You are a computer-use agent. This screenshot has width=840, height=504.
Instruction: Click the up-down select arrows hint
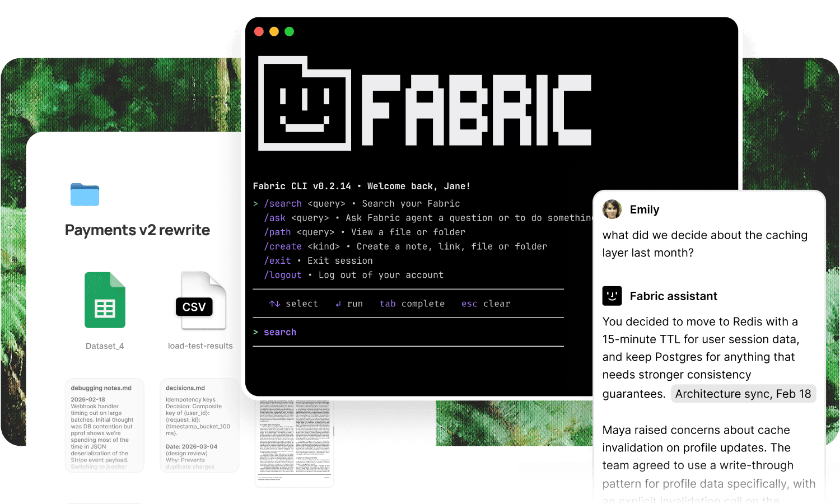pyautogui.click(x=293, y=304)
